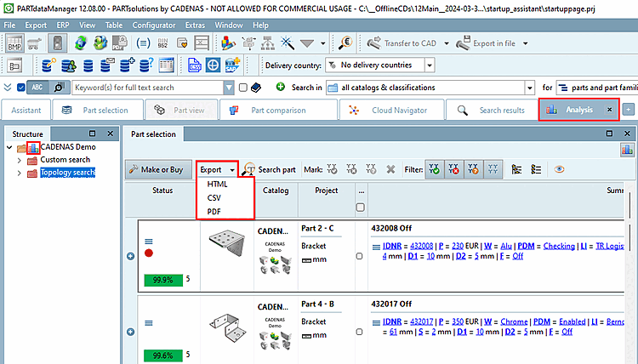Toggle the traffic light status icon
Image resolution: width=638 pixels, height=364 pixels.
[57, 43]
